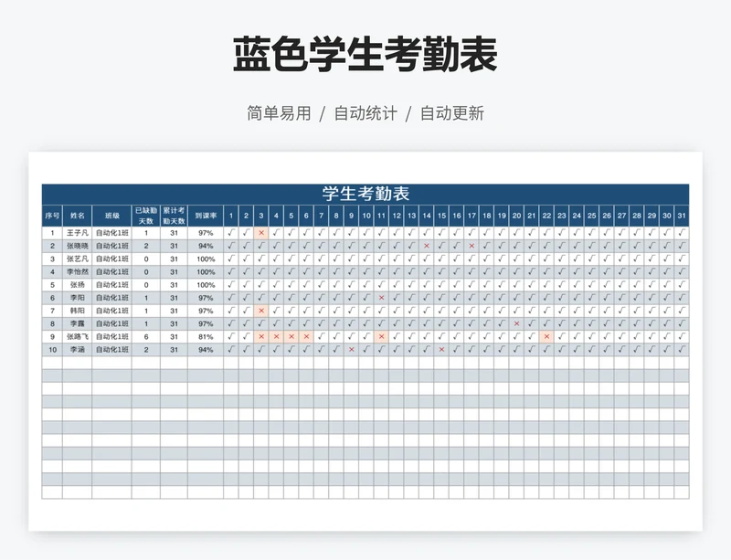Select the name cell '韩阳'
The image size is (731, 560).
(78, 311)
